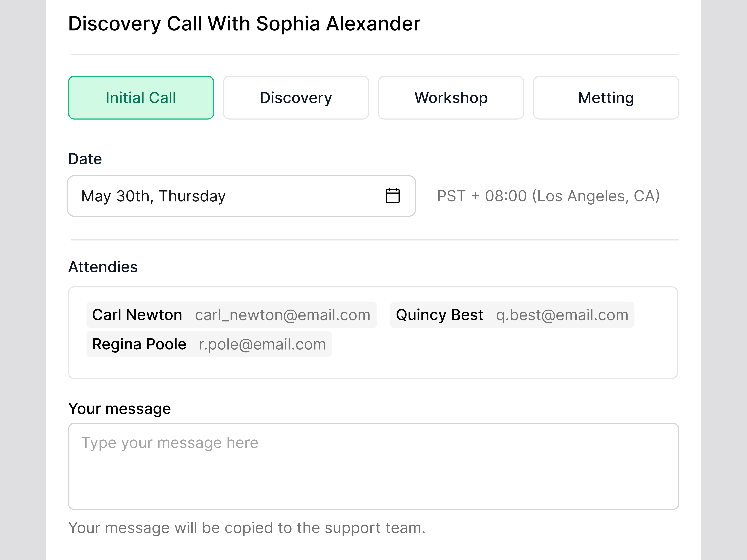The image size is (747, 560).
Task: Click the support team helper note
Action: (247, 528)
